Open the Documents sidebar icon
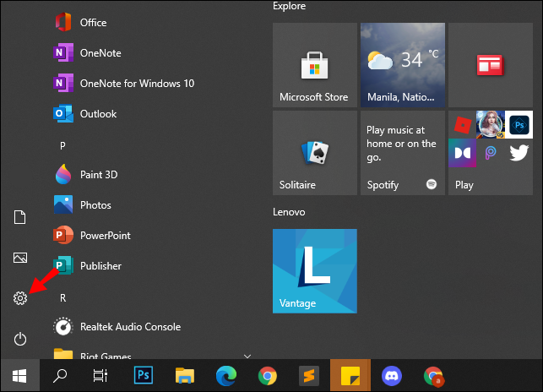The height and width of the screenshot is (392, 543). (19, 217)
